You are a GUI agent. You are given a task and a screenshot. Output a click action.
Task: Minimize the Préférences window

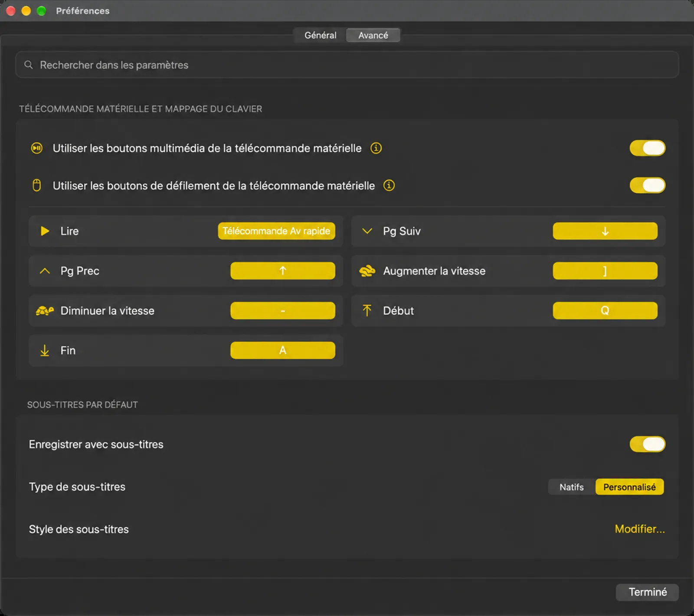coord(26,11)
